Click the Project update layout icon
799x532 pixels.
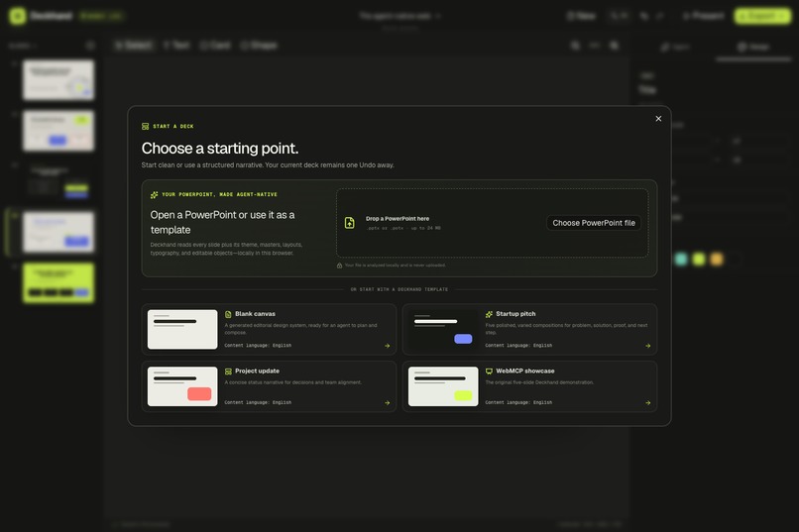[228, 372]
